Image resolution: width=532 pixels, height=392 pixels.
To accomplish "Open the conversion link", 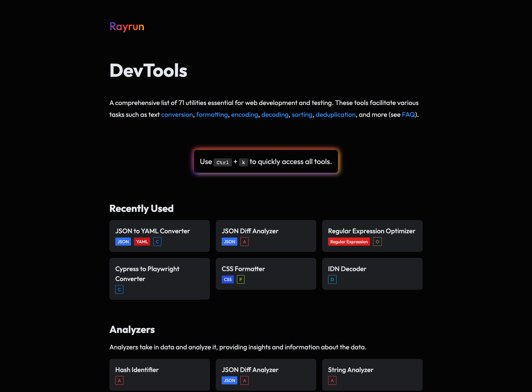I will pyautogui.click(x=177, y=115).
